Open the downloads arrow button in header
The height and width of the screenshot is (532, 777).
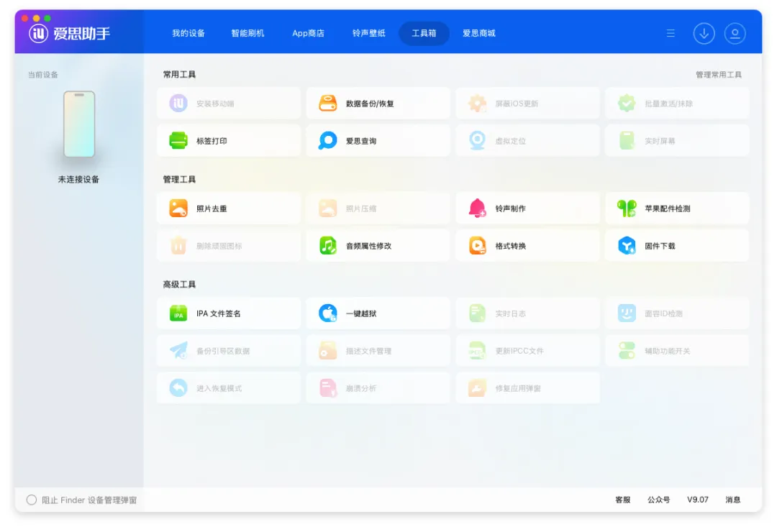704,33
